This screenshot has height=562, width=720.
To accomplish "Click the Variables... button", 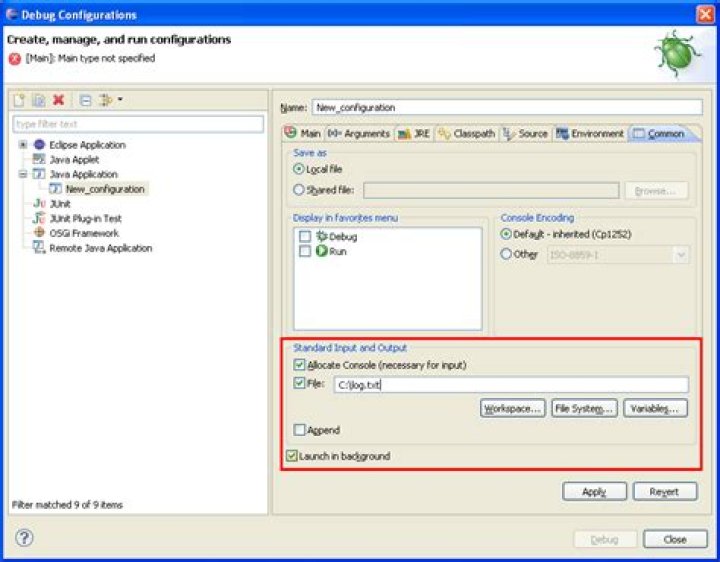I will point(655,408).
